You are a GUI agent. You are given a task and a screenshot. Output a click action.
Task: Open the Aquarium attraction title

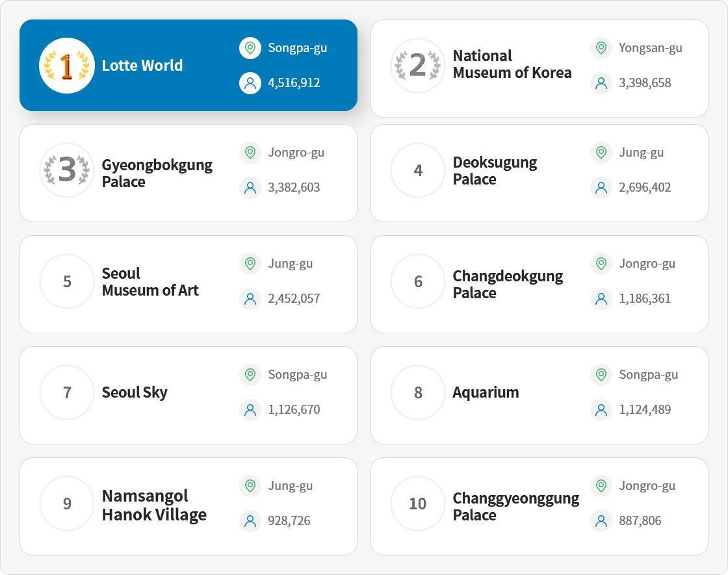[x=486, y=392]
